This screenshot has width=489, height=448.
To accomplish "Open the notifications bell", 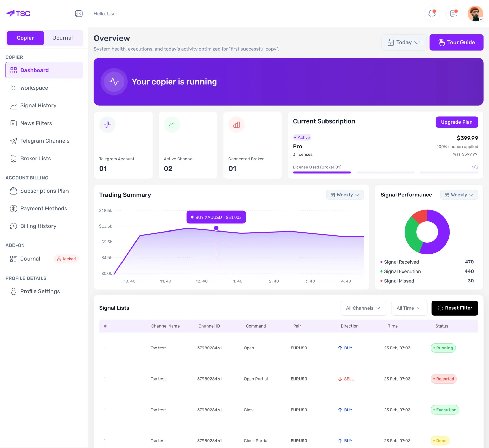I will tap(432, 13).
